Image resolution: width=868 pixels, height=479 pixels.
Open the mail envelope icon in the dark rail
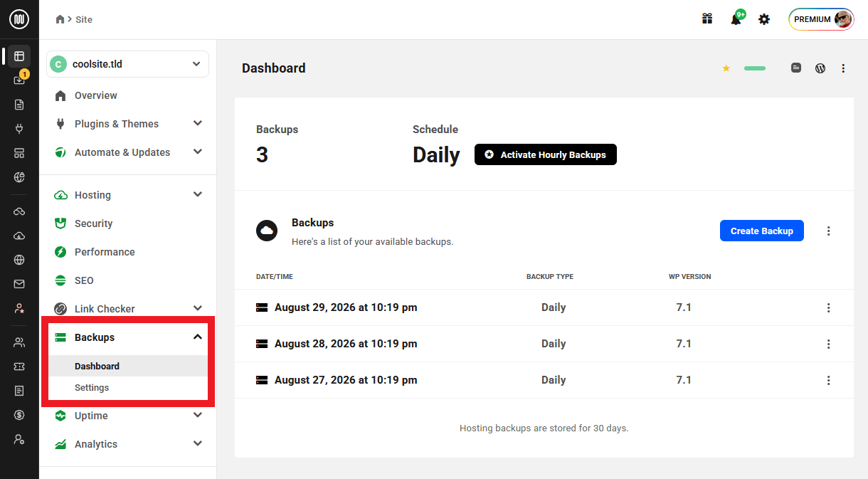19,284
